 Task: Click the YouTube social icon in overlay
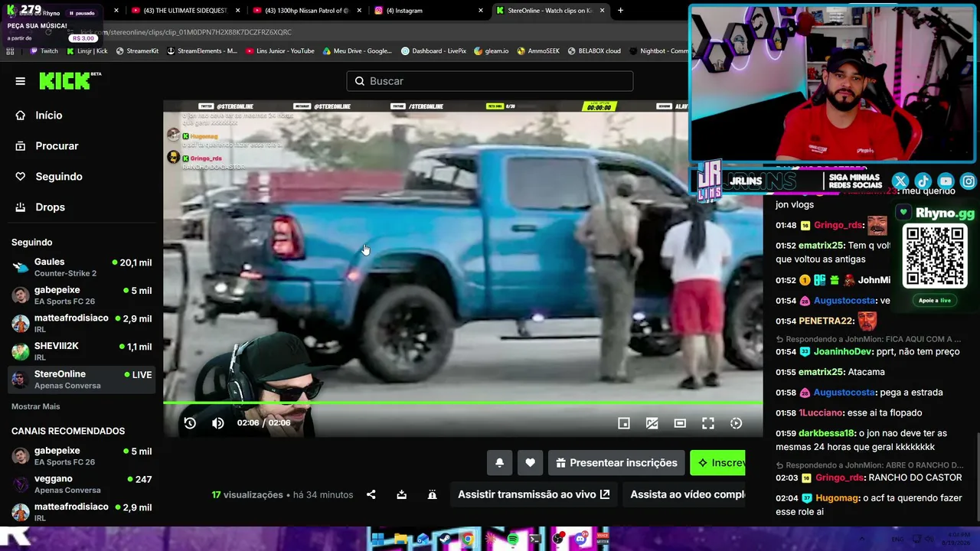coord(946,181)
